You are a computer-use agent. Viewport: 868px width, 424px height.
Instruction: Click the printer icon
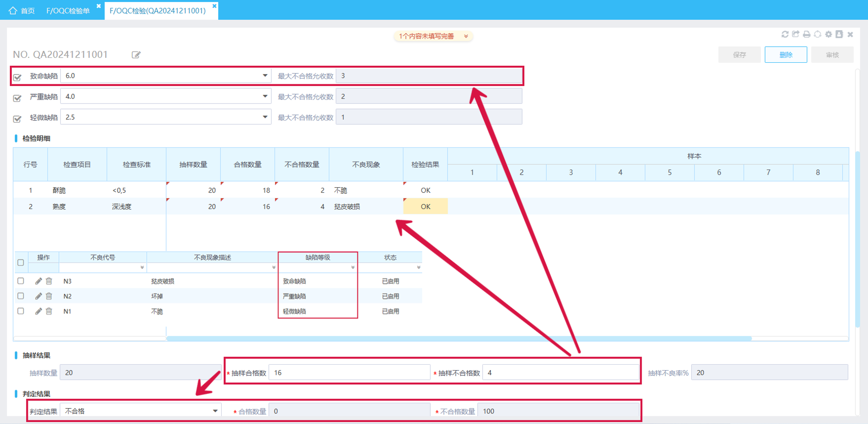[807, 34]
